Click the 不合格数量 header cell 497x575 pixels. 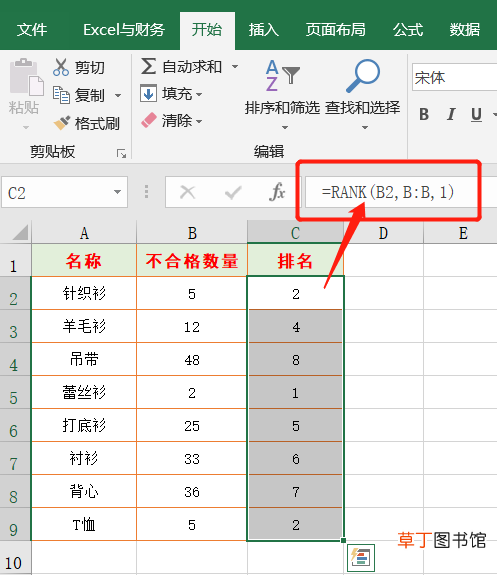[192, 260]
